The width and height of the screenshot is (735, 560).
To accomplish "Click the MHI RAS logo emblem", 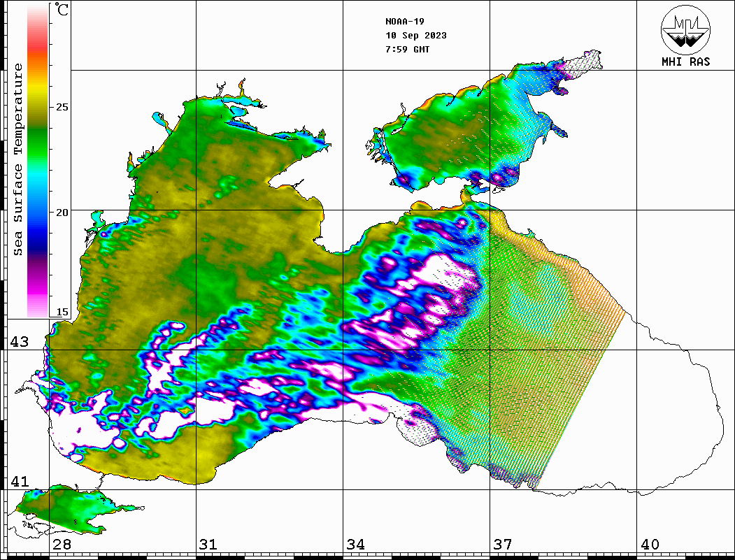I will click(x=685, y=29).
